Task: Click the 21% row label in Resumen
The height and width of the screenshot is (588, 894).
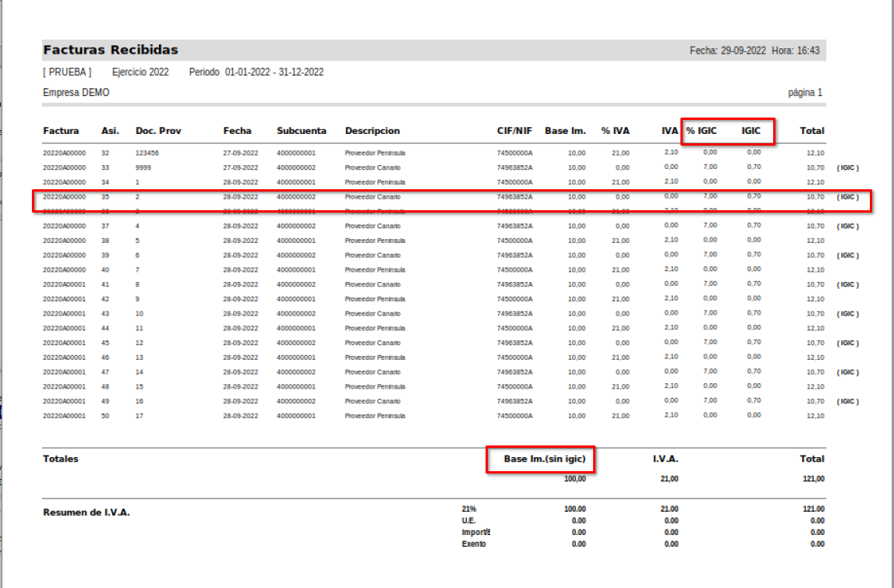Action: point(468,509)
